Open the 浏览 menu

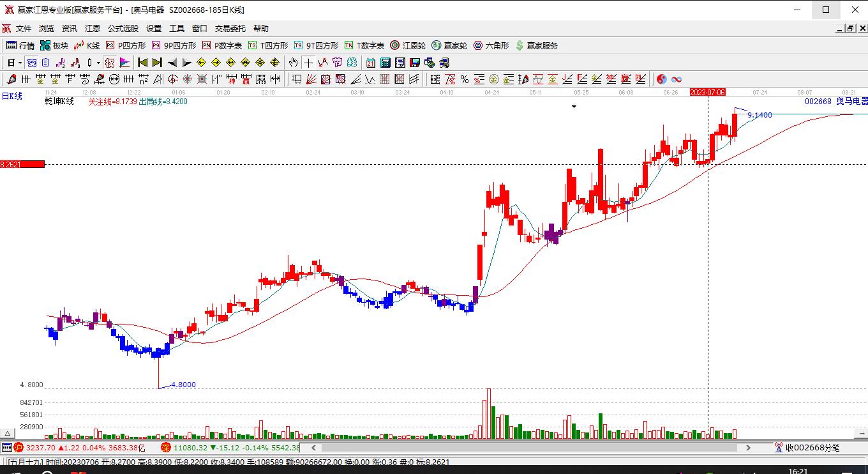click(47, 29)
